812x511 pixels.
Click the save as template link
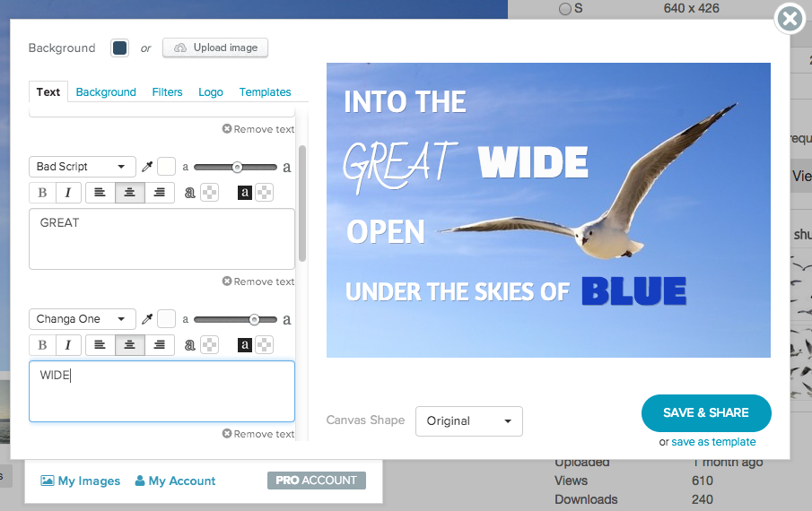[713, 442]
